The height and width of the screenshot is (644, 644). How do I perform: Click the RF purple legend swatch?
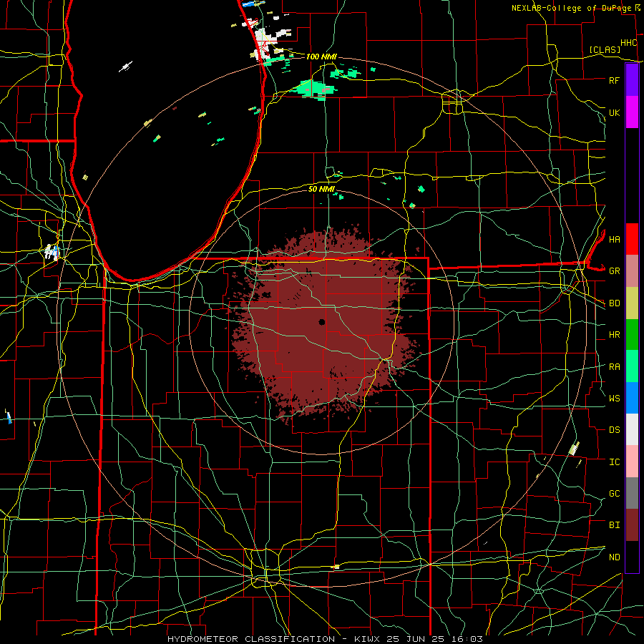[x=632, y=80]
